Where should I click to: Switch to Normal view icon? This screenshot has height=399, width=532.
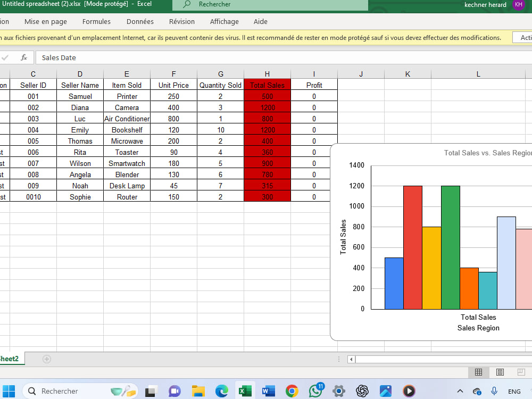(478, 372)
